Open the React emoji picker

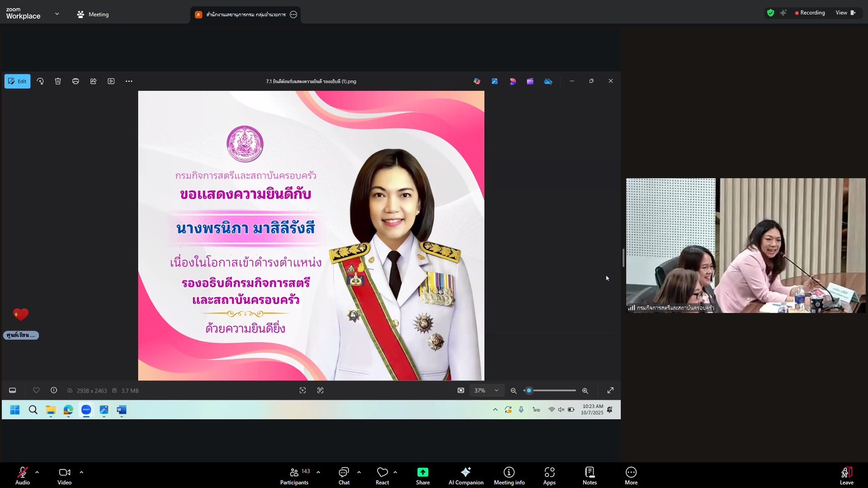pos(382,476)
